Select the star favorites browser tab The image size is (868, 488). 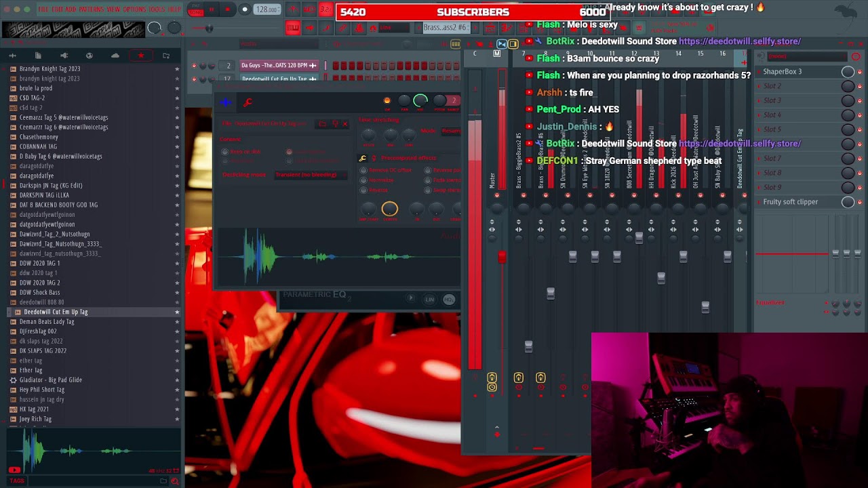[140, 56]
